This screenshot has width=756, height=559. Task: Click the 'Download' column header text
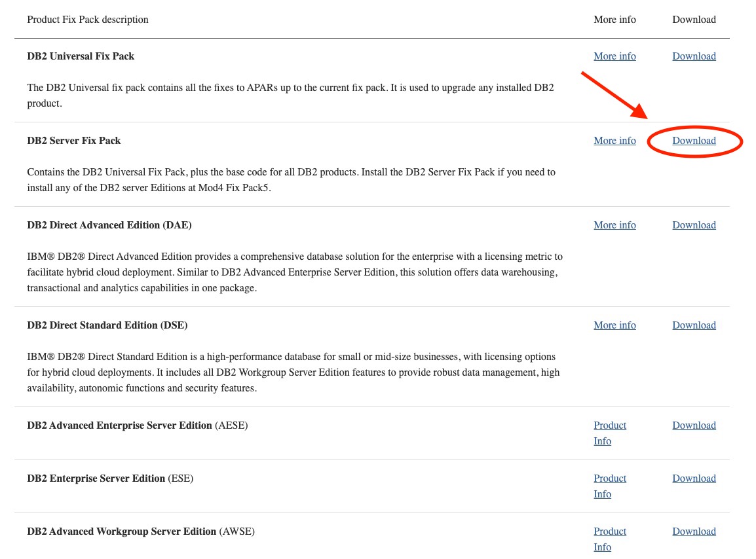694,20
